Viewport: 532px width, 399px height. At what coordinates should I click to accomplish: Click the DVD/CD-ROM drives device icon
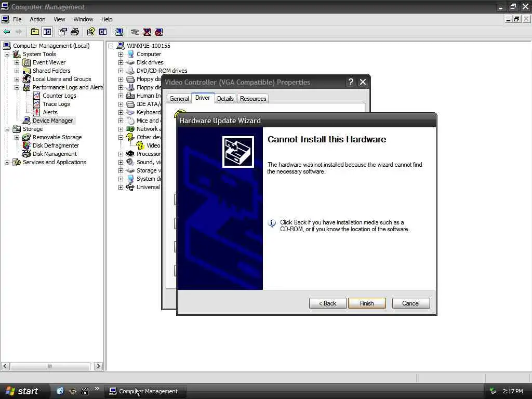coord(130,71)
